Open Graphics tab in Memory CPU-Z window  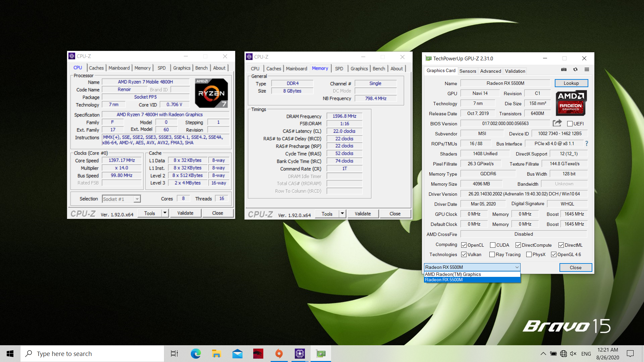coord(359,68)
